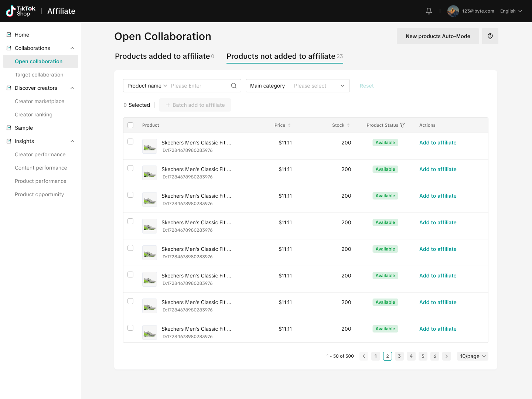Viewport: 532px width, 399px height.
Task: Click the search magnifier in Product name field
Action: 234,86
